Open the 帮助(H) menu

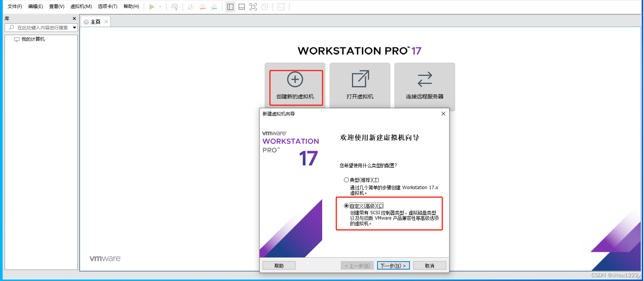[131, 6]
